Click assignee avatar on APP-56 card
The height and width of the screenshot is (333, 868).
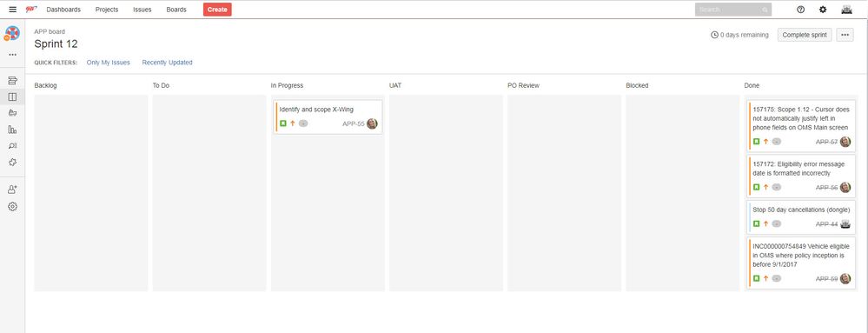pos(845,187)
